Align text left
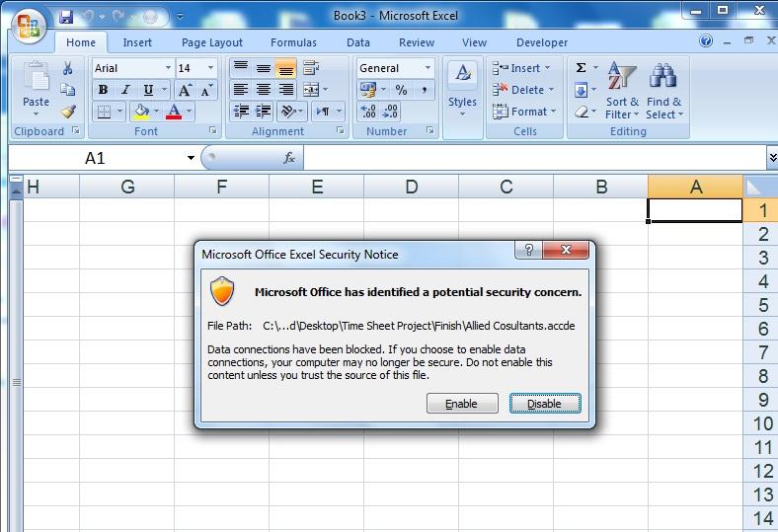 coord(241,90)
